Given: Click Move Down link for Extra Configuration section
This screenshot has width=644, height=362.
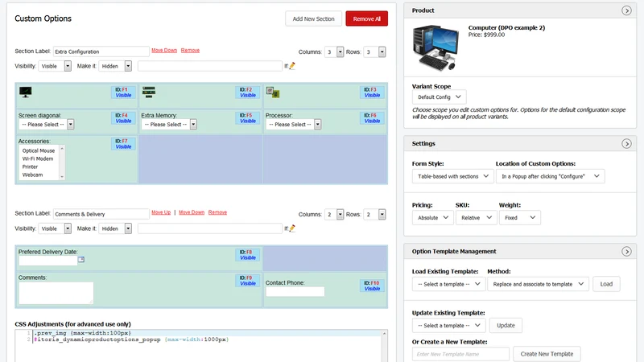Looking at the screenshot, I should [x=164, y=50].
